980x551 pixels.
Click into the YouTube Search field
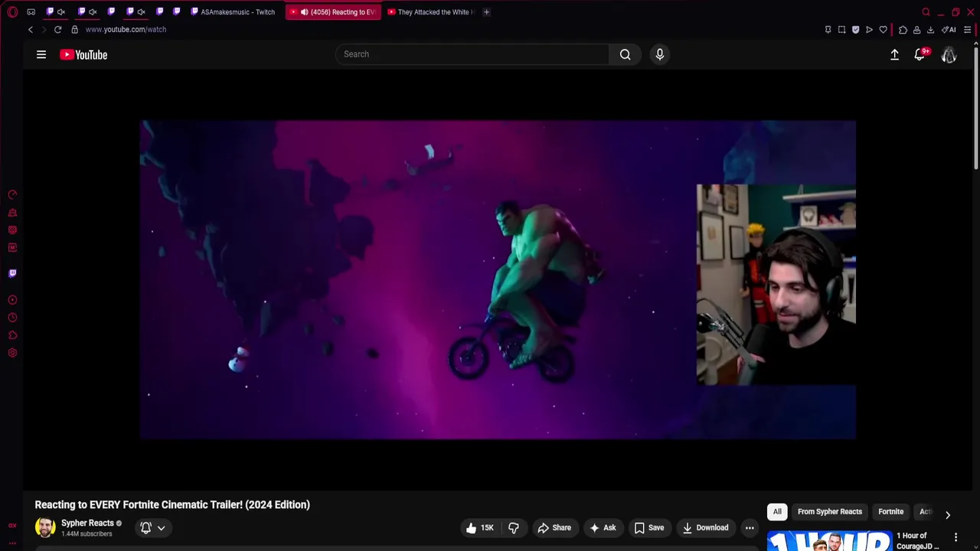click(472, 54)
